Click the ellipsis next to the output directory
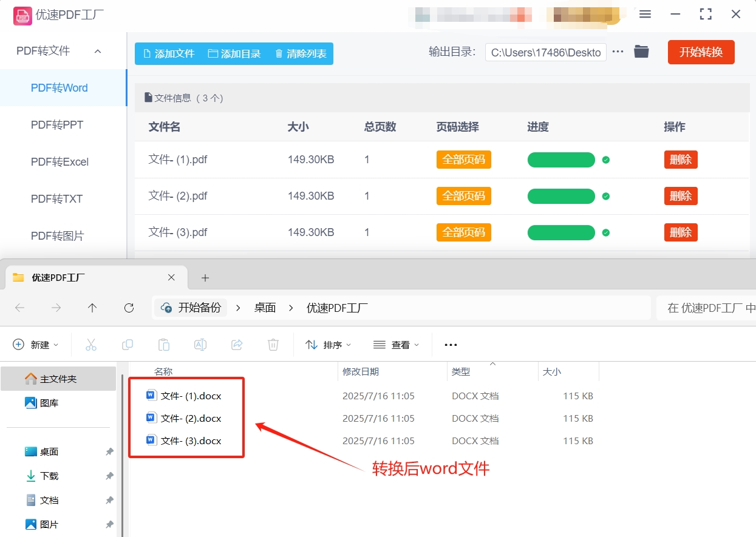 click(x=618, y=52)
